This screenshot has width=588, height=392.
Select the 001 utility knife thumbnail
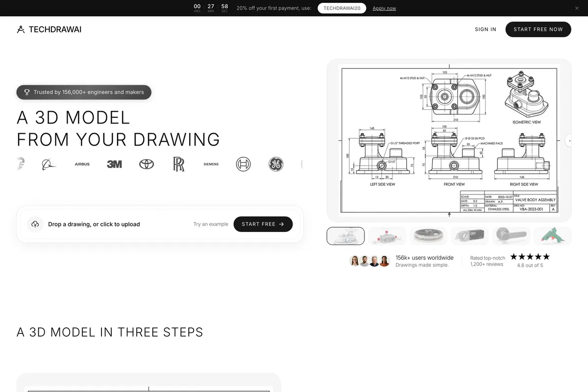pos(470,236)
